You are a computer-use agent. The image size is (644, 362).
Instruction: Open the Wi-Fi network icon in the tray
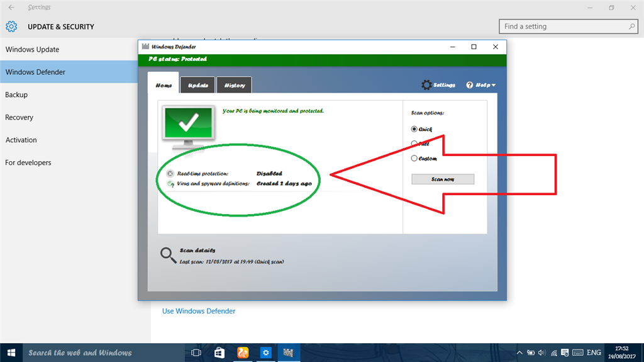click(554, 353)
